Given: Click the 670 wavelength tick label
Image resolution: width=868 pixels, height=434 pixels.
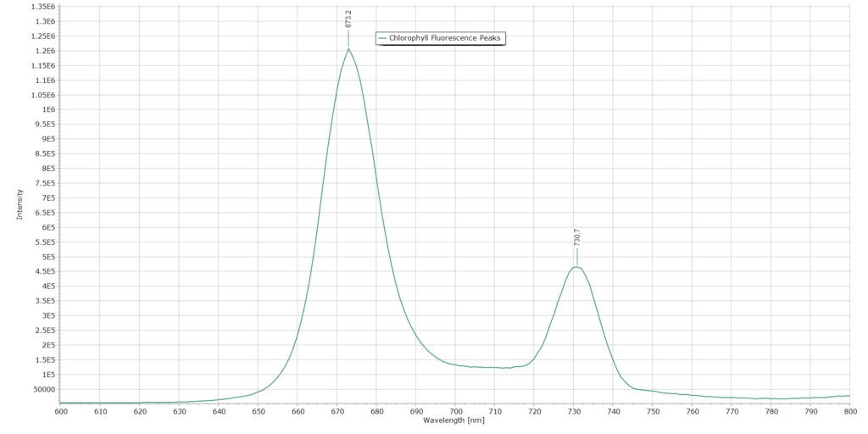Looking at the screenshot, I should coord(337,412).
